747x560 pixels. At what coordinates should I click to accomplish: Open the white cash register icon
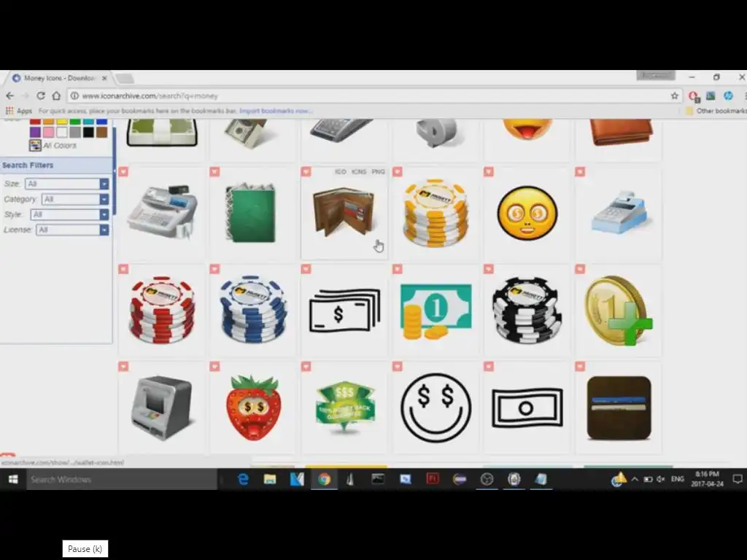[x=163, y=212]
